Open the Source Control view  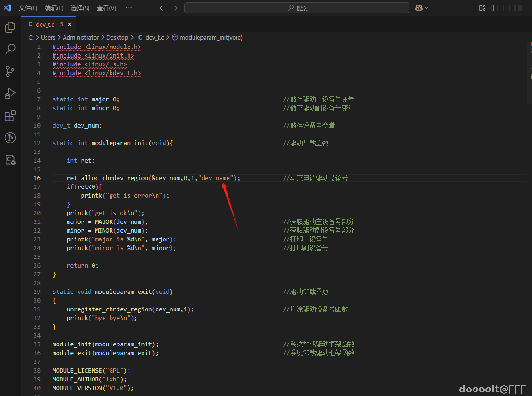pyautogui.click(x=10, y=71)
